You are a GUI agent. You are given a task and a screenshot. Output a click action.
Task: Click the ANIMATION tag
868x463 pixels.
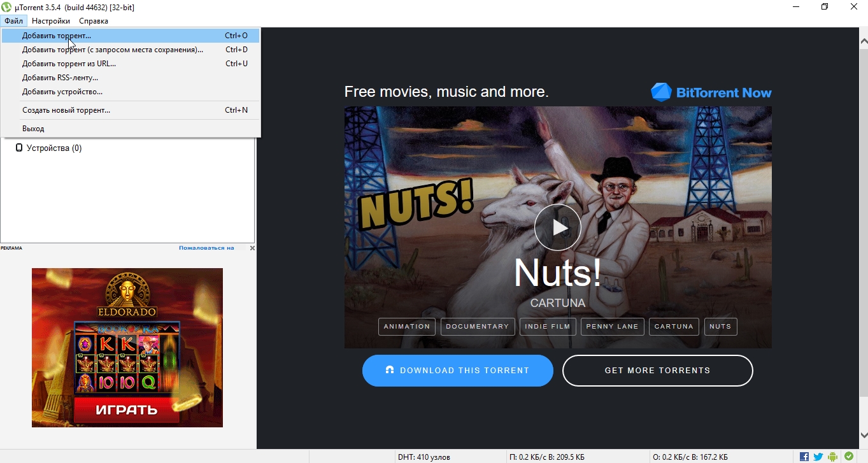coord(407,327)
